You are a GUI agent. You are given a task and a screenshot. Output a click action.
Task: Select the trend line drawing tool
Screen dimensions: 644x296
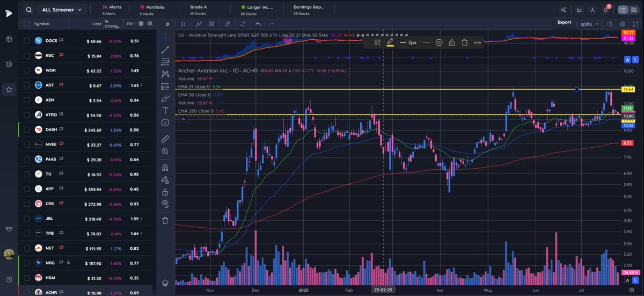(x=165, y=49)
